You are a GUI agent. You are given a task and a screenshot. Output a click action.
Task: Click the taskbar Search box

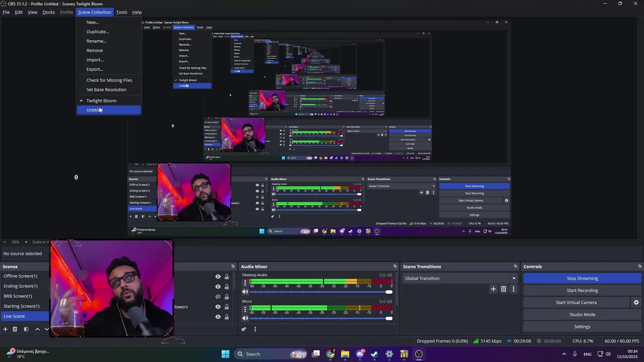point(271,354)
